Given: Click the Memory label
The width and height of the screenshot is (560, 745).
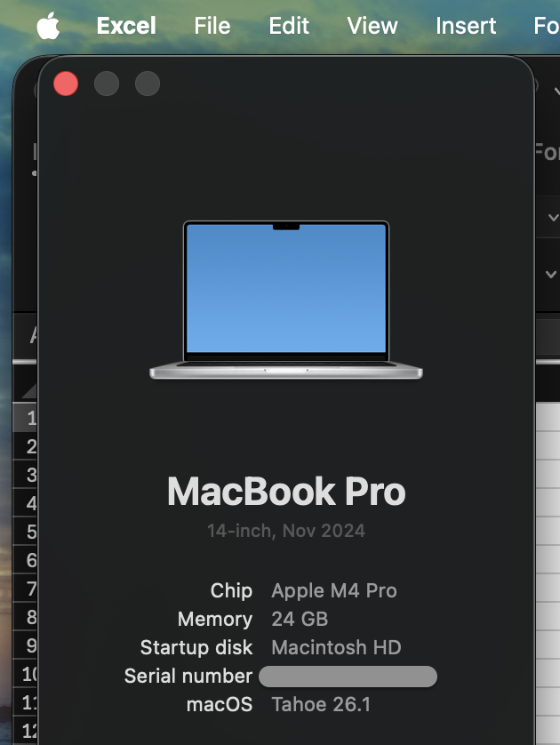Looking at the screenshot, I should tap(215, 619).
